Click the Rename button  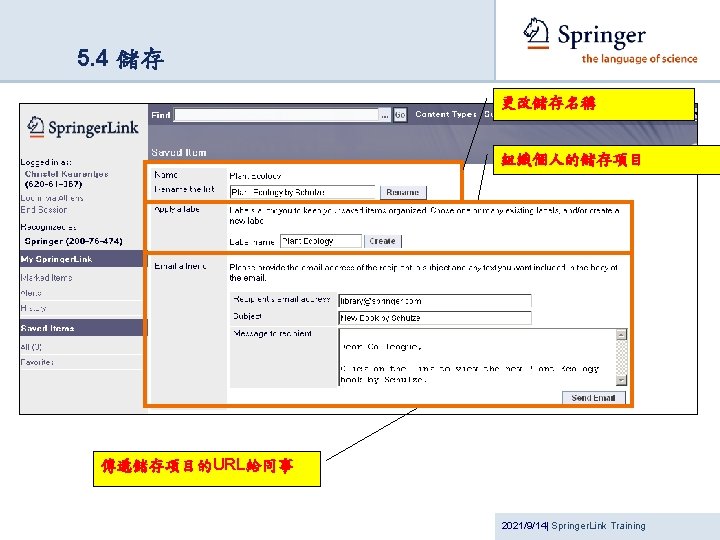tap(403, 192)
